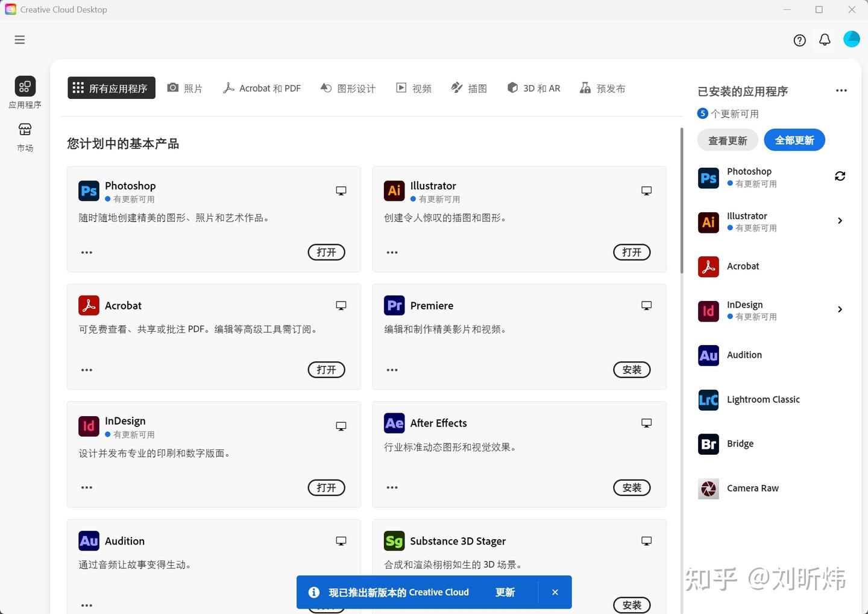Install Premiere with its 安装 button
The width and height of the screenshot is (868, 614).
632,370
